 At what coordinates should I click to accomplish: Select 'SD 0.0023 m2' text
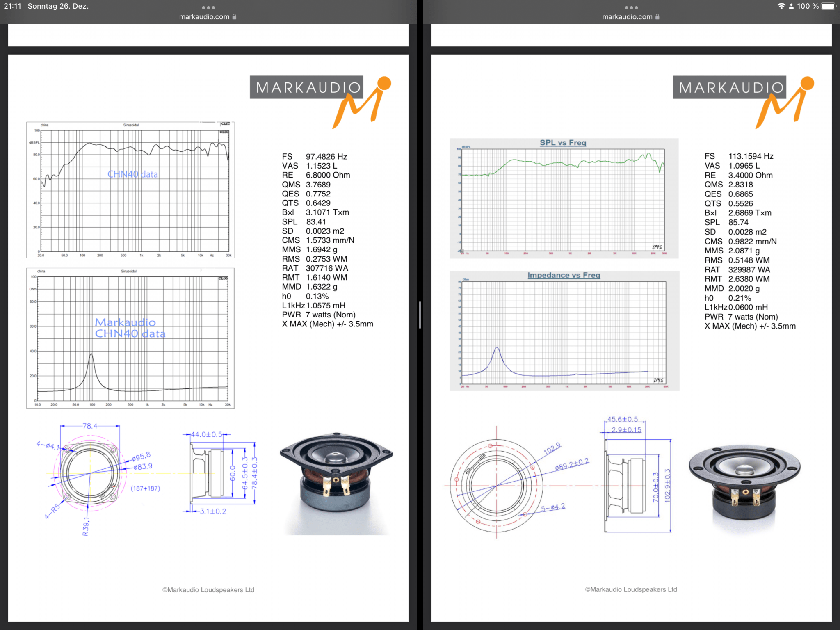click(x=313, y=231)
